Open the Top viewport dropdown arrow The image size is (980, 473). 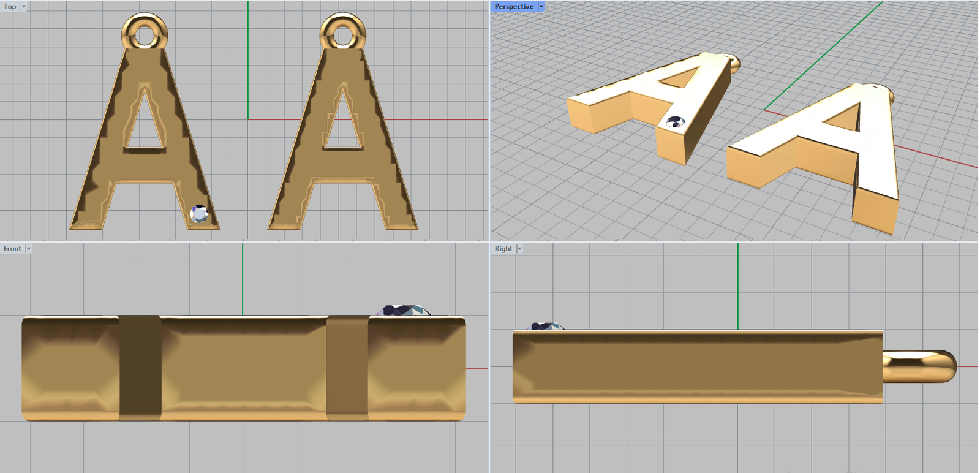click(x=24, y=7)
